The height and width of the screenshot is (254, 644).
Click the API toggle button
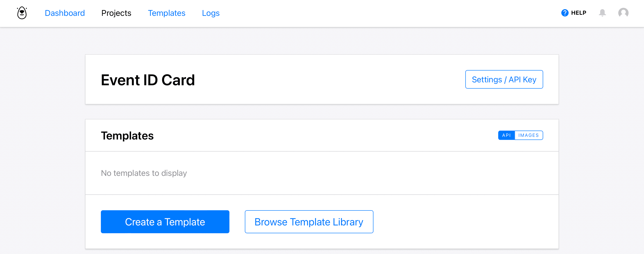coord(506,135)
